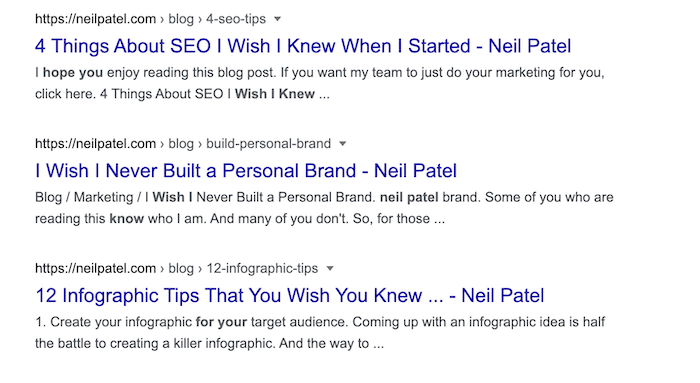Screen dimensions: 700x383
Task: Click bold word 'know' in second snippet
Action: (x=127, y=219)
